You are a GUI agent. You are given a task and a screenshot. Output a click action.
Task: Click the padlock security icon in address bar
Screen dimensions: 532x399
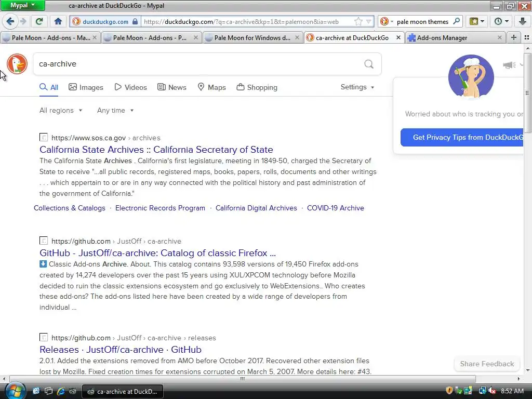click(135, 22)
